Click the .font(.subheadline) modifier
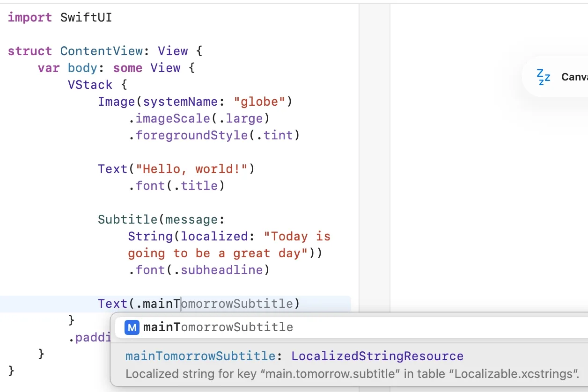588x392 pixels. click(x=199, y=270)
